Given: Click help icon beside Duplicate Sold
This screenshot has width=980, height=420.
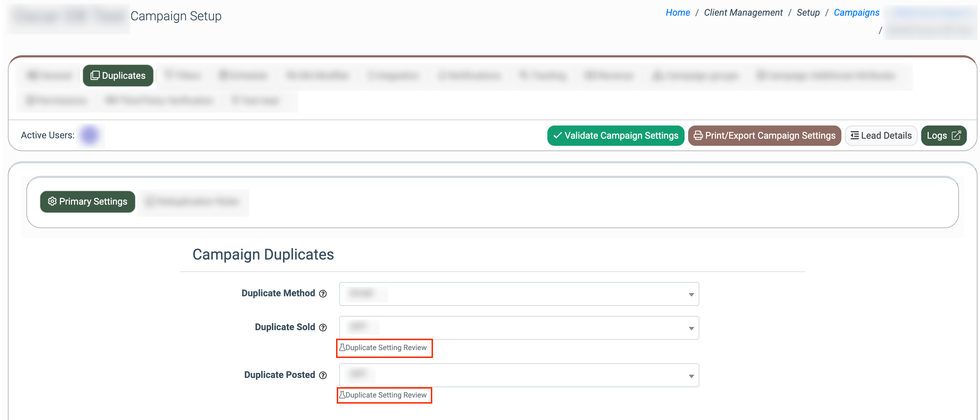Looking at the screenshot, I should coord(323,327).
